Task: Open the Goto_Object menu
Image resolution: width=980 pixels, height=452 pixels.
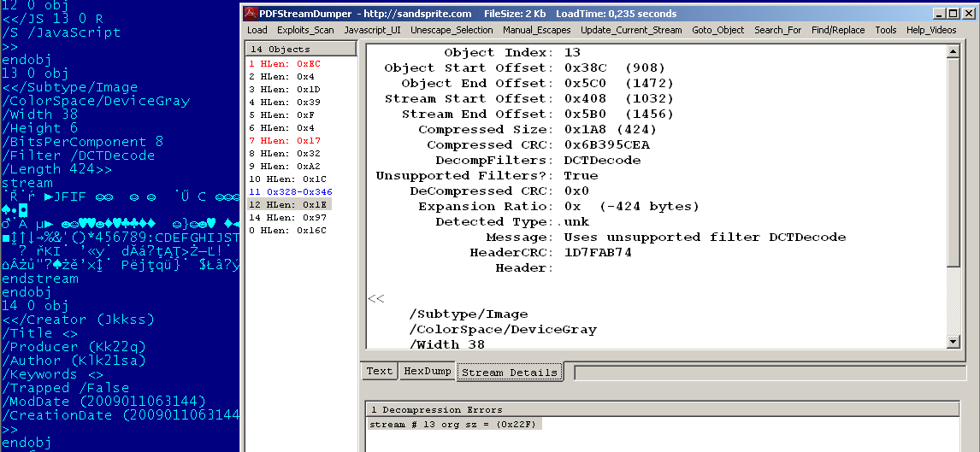Action: (x=717, y=30)
